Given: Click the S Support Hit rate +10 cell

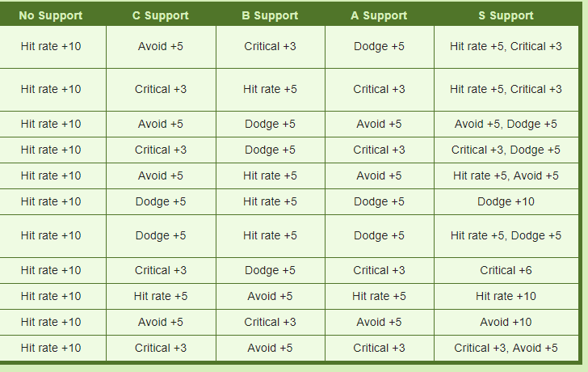Looking at the screenshot, I should 506,297.
